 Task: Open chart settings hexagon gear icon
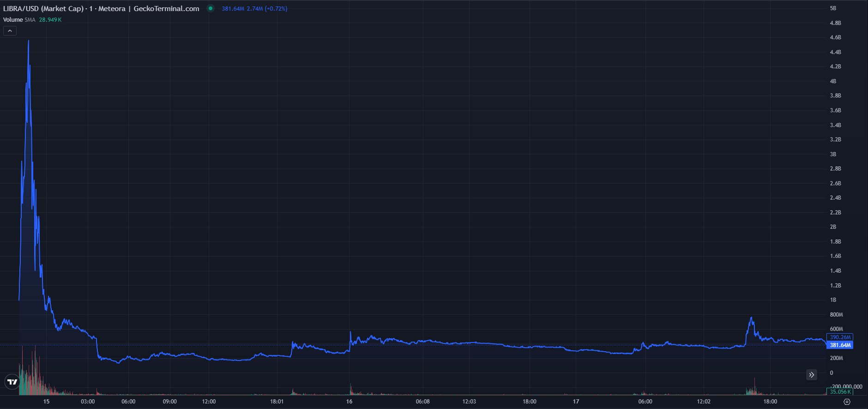pyautogui.click(x=847, y=402)
